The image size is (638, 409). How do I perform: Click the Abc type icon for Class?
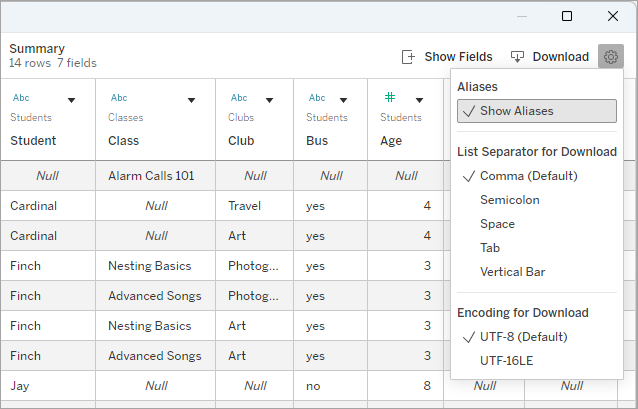click(x=119, y=98)
